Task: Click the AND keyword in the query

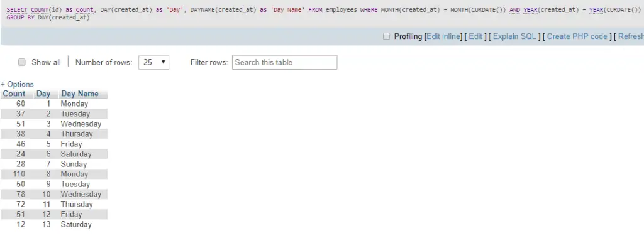Action: pos(514,9)
